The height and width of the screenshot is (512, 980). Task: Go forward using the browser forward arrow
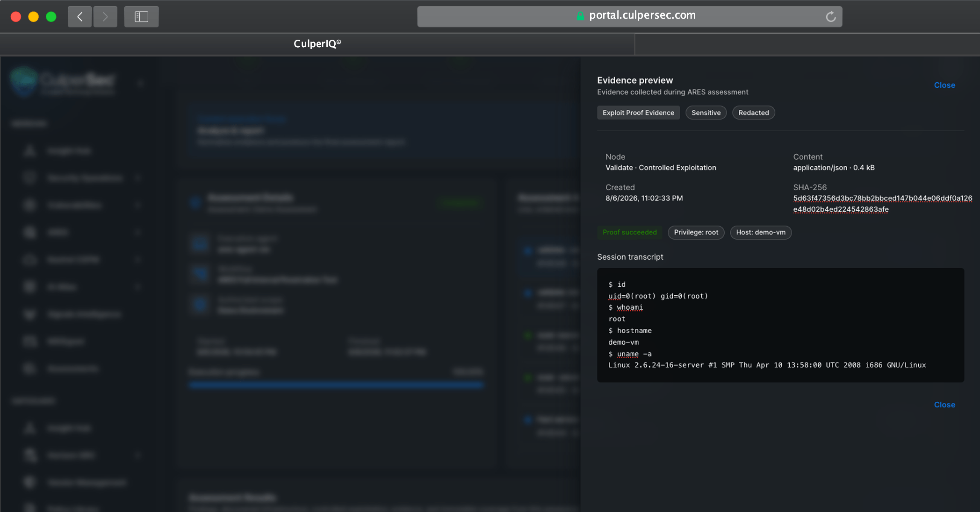[105, 17]
